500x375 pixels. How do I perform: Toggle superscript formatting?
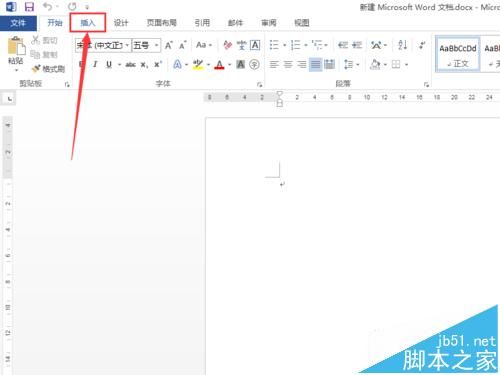point(158,64)
